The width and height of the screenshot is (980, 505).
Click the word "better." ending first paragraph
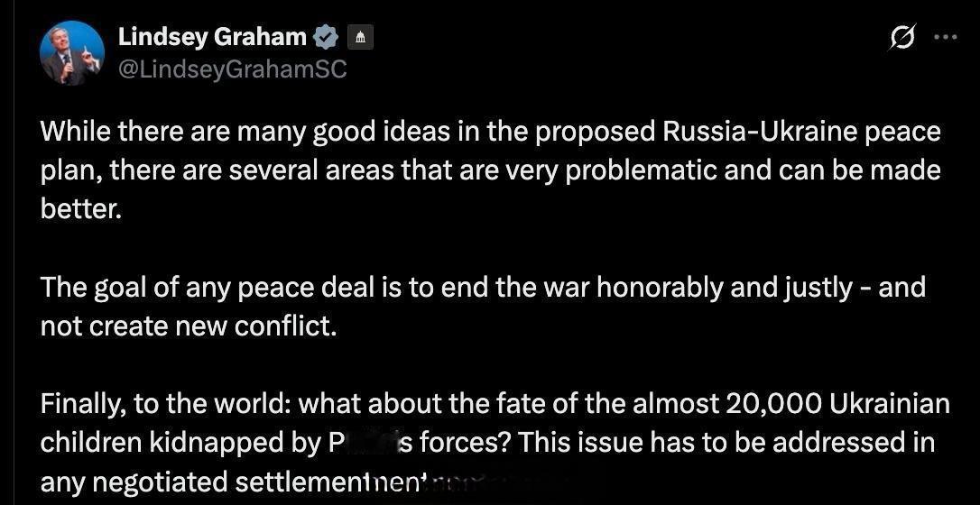[79, 210]
